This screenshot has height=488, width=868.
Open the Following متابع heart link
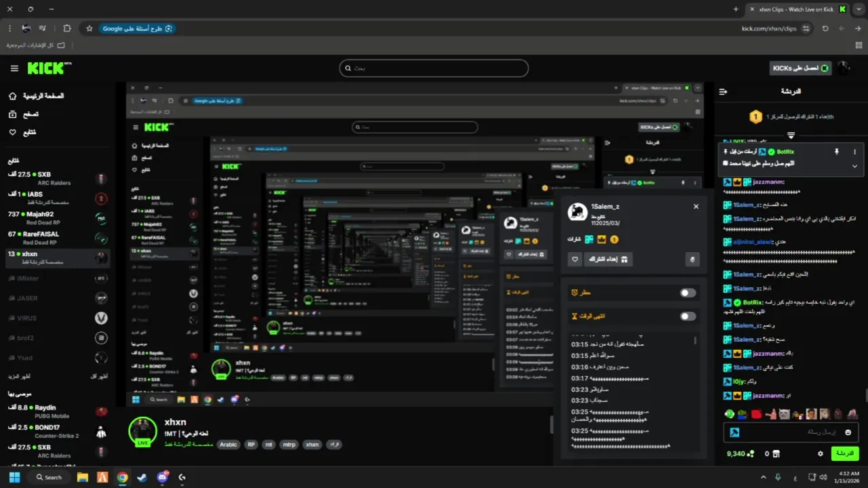click(22, 132)
